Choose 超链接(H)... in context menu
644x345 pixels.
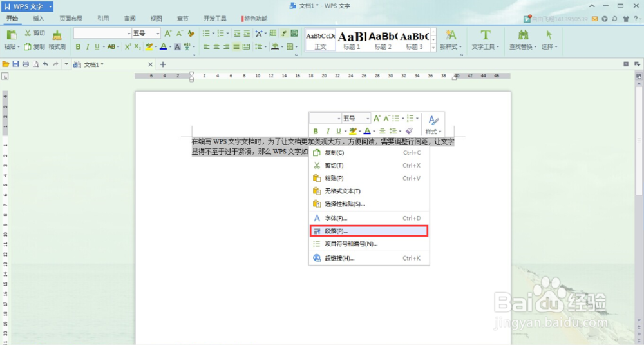pos(369,258)
